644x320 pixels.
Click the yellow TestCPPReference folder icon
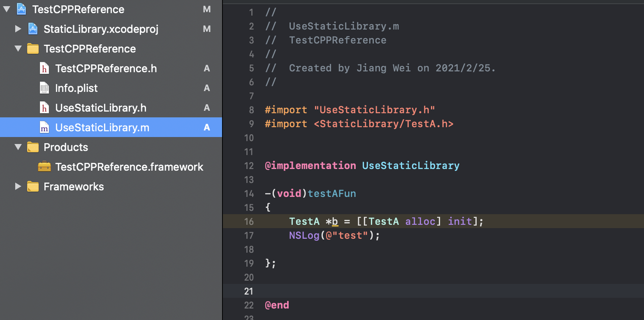[33, 49]
